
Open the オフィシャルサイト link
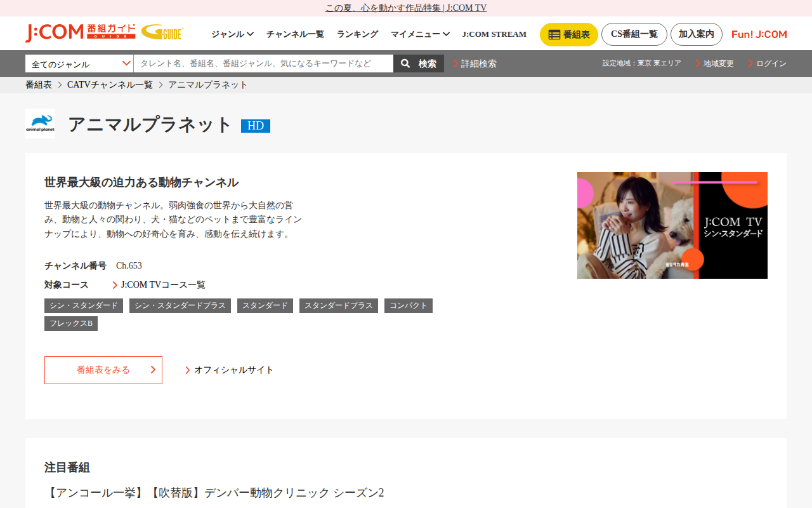coord(229,370)
